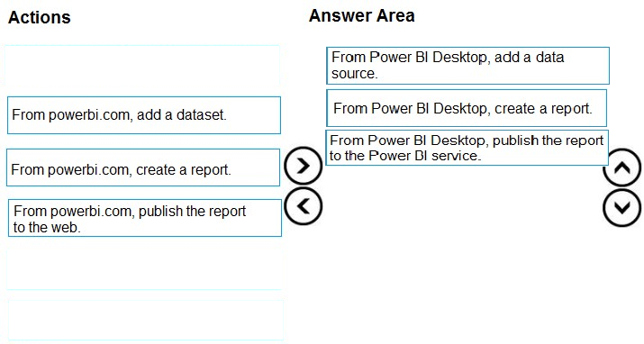
Task: Click the empty top slot in Actions list
Action: (142, 66)
